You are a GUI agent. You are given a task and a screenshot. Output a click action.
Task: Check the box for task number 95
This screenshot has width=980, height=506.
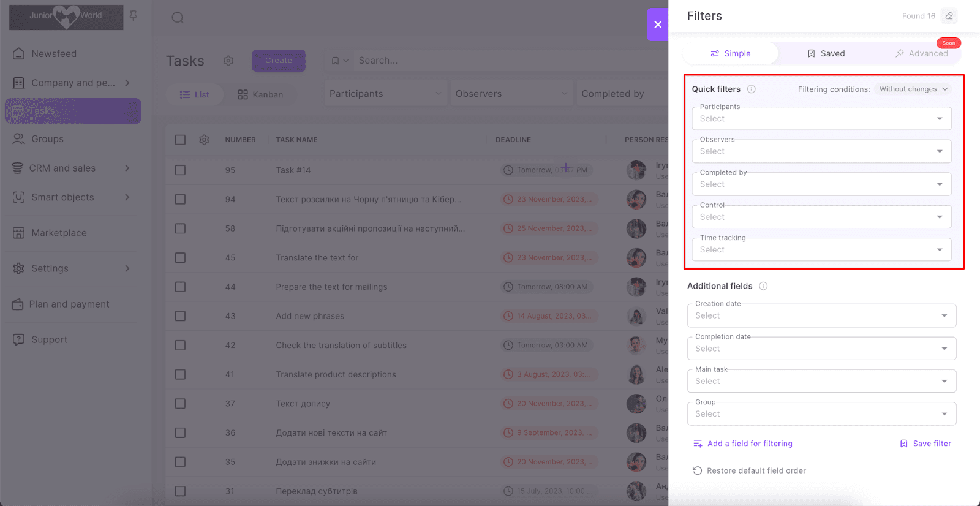(180, 170)
